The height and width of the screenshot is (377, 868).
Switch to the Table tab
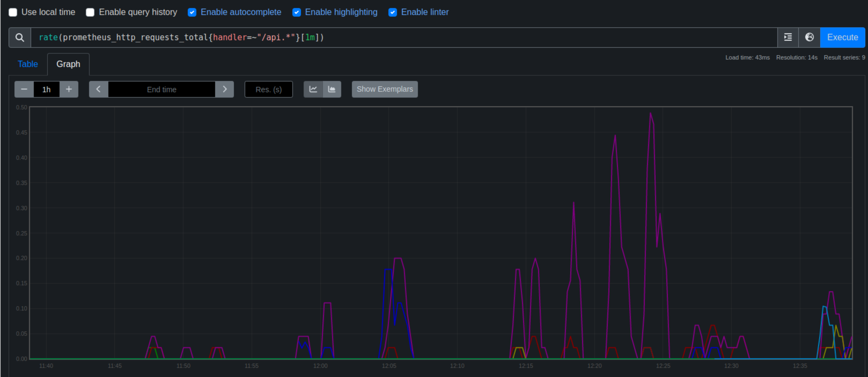click(x=28, y=64)
